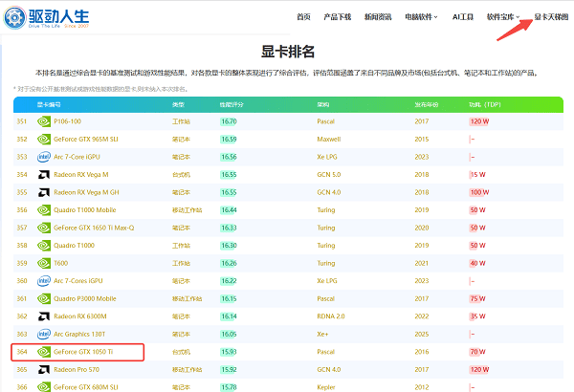Click NVIDIA icon beside Quadro T1000 Mobile

tap(44, 209)
